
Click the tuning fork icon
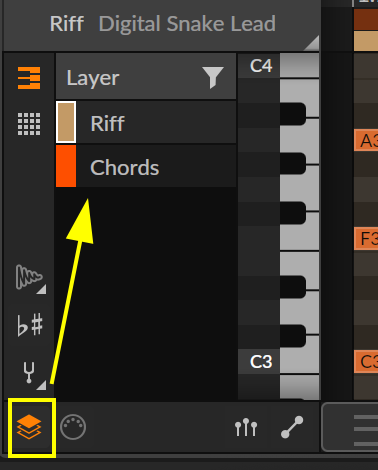click(x=29, y=372)
